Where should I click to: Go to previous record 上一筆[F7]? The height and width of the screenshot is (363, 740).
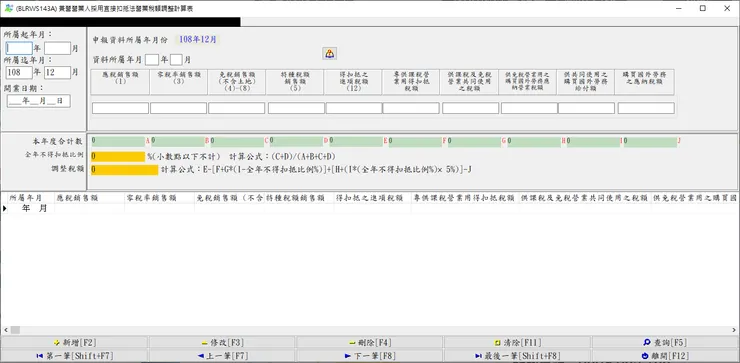222,355
